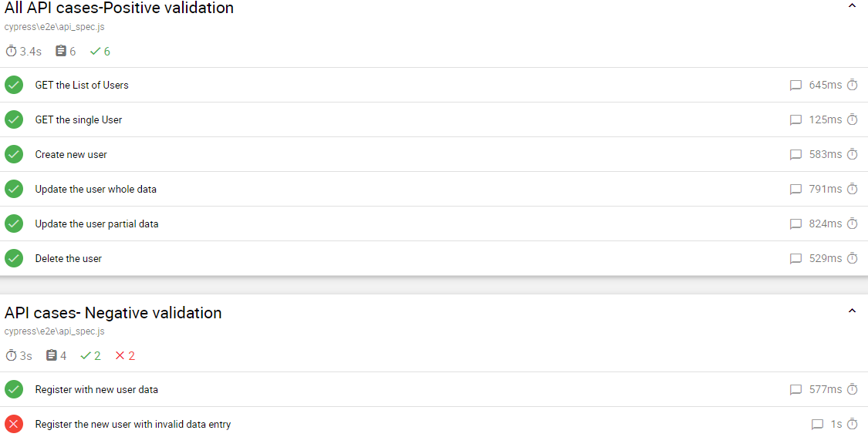The width and height of the screenshot is (868, 437).
Task: Click the green pass icon for Delete the user
Action: [x=14, y=258]
